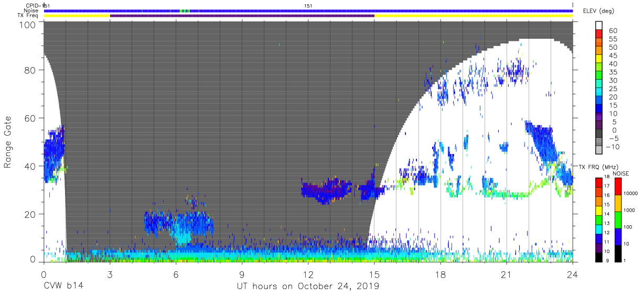Click the 35 value on the ELEV scale
The width and height of the screenshot is (644, 297).
(x=613, y=72)
